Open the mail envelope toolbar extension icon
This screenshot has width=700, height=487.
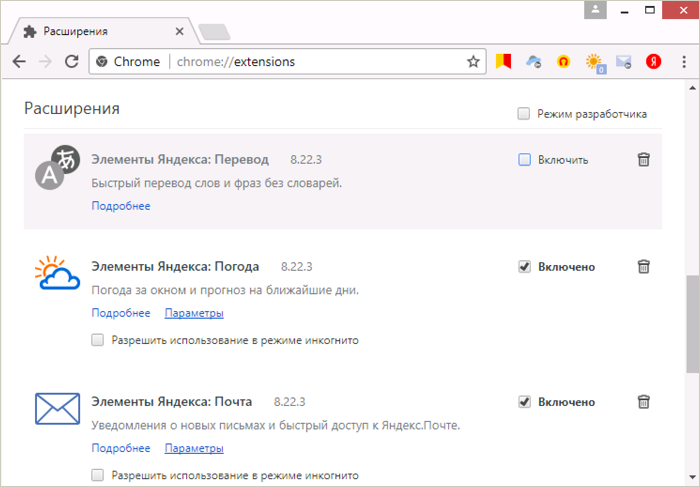624,62
